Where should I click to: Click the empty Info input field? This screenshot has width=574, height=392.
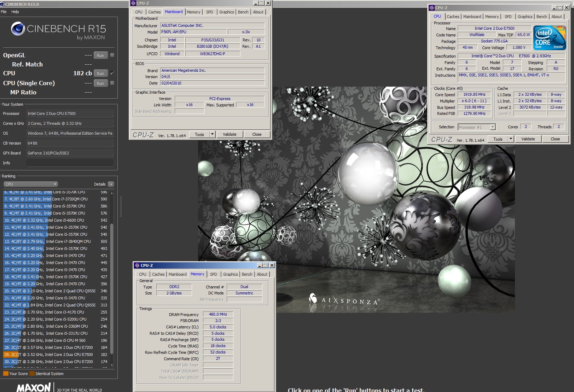(70, 163)
